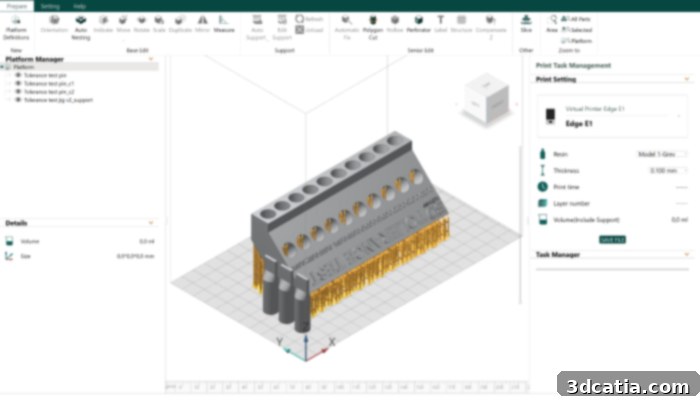Click the Label tool
Viewport: 700px width, 400px height.
(441, 24)
